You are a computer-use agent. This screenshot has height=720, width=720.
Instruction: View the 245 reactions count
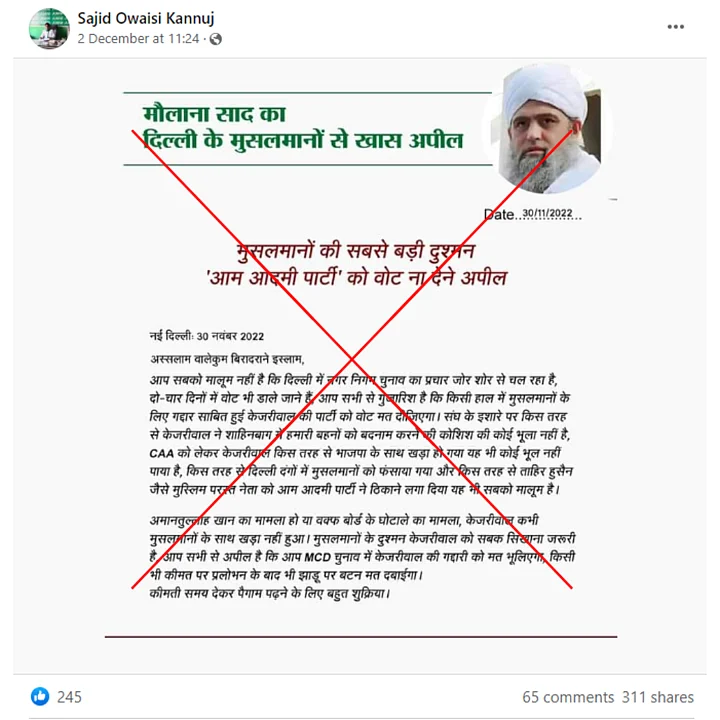[x=69, y=697]
